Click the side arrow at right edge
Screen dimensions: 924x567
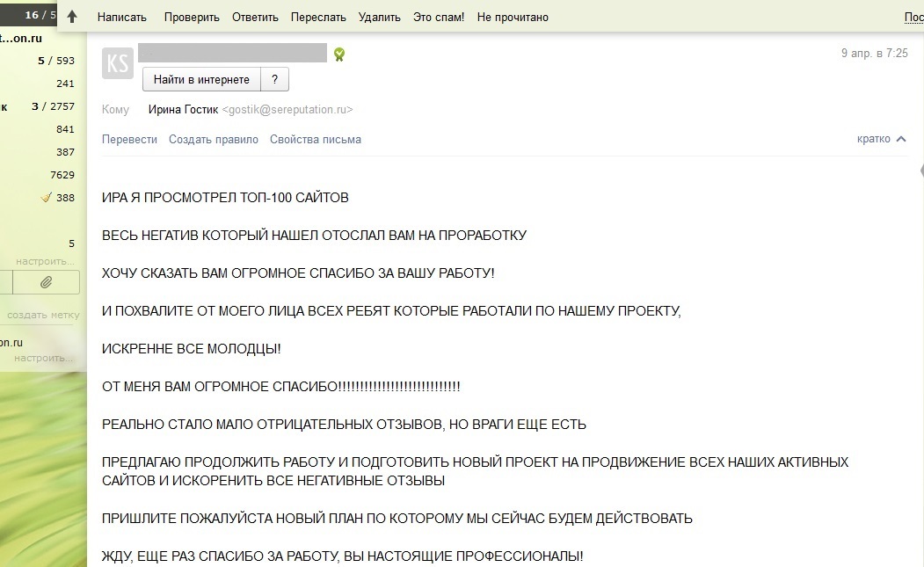pos(920,170)
